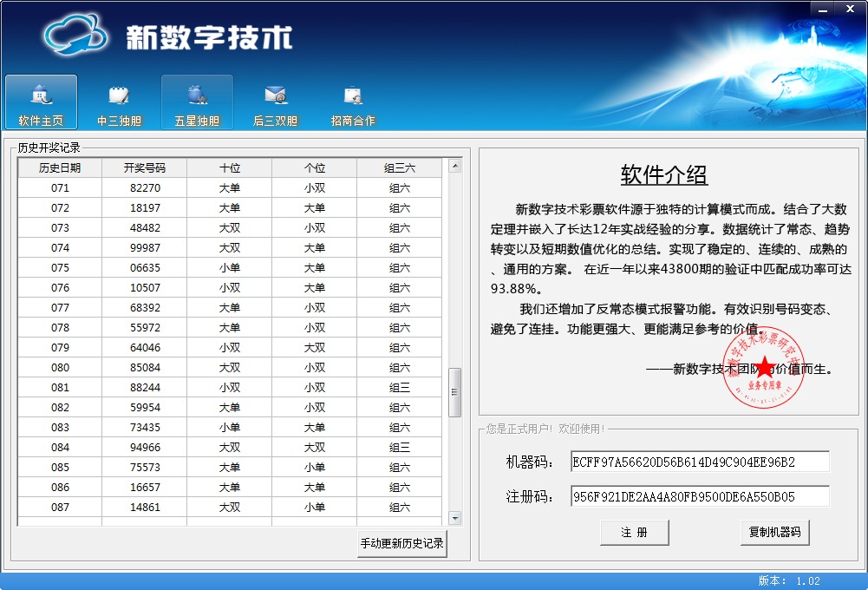Click the 机器码 input field
This screenshot has height=590, width=868.
point(700,462)
